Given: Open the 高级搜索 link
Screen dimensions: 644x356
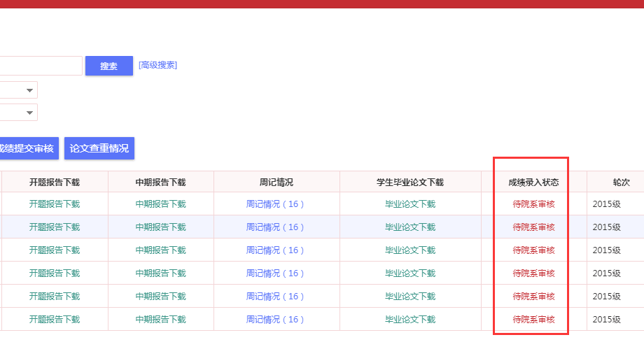Looking at the screenshot, I should 157,65.
